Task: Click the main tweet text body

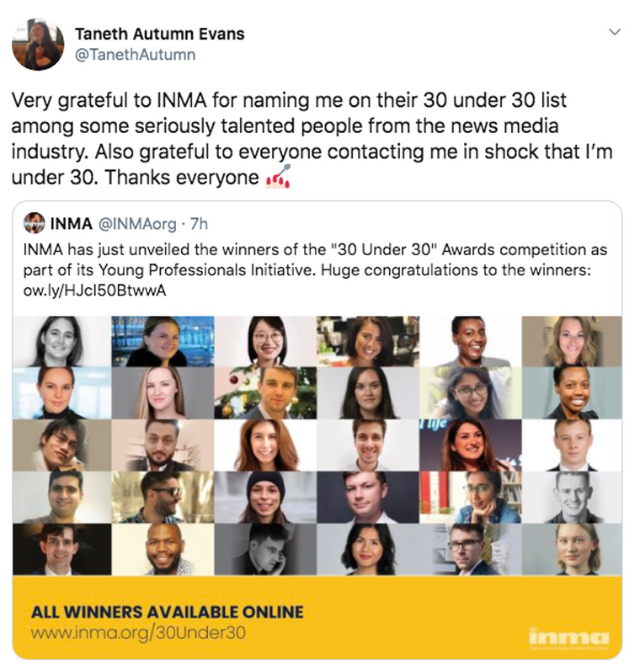Action: tap(312, 138)
